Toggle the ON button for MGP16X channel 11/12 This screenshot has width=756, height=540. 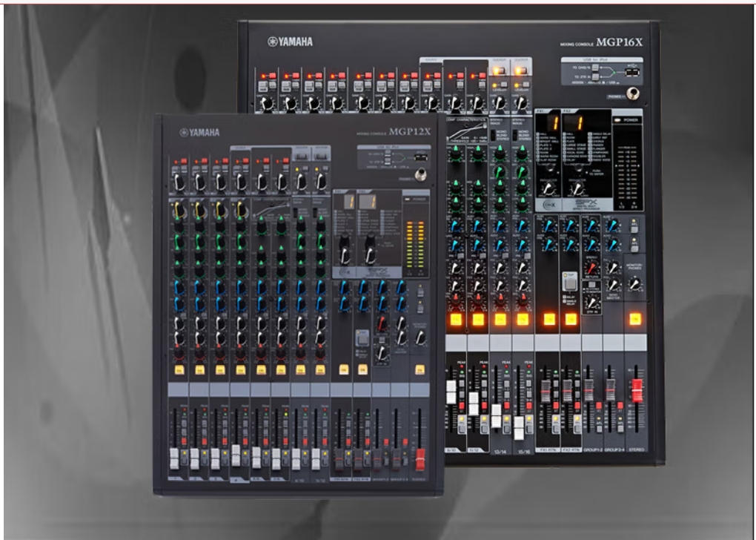(x=478, y=319)
